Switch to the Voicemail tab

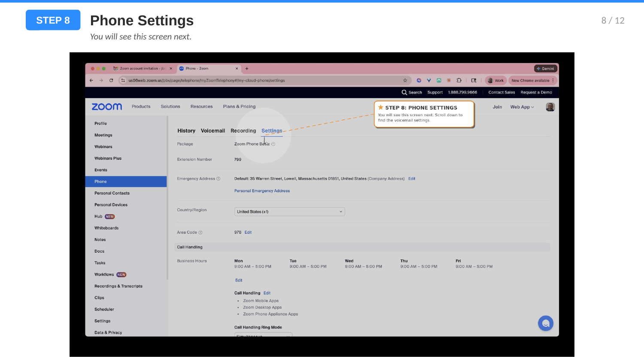(213, 131)
